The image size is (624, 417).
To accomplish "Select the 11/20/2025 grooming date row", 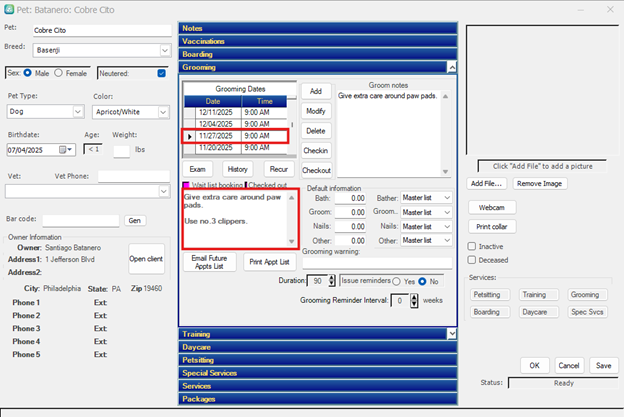I will 235,148.
